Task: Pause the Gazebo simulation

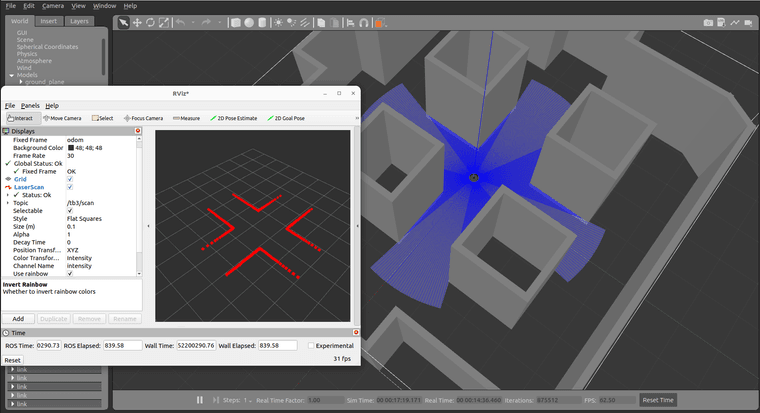Action: (200, 400)
